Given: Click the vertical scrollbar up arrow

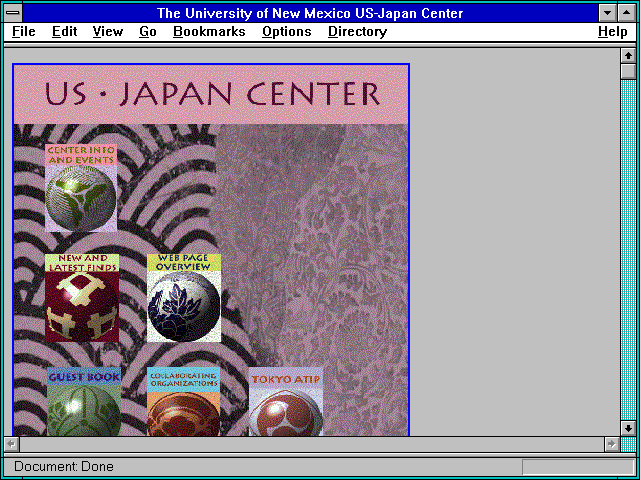Looking at the screenshot, I should pos(628,56).
